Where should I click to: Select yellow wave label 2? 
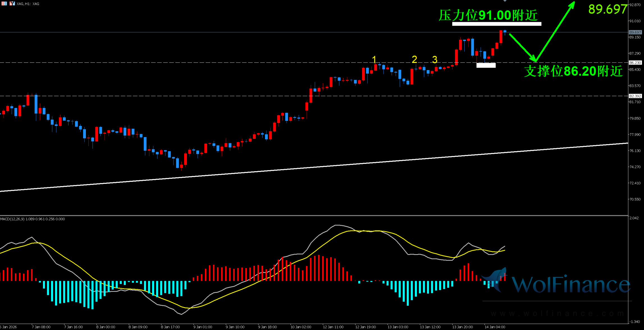point(414,59)
